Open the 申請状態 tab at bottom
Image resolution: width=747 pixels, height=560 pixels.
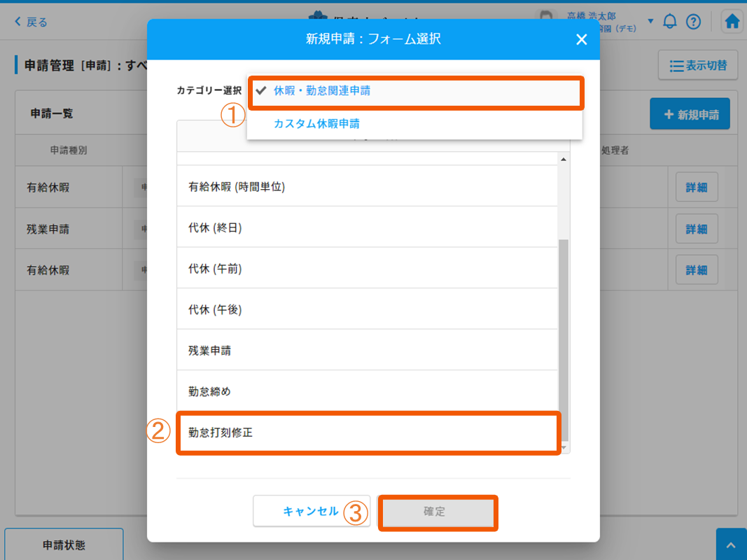click(x=64, y=545)
